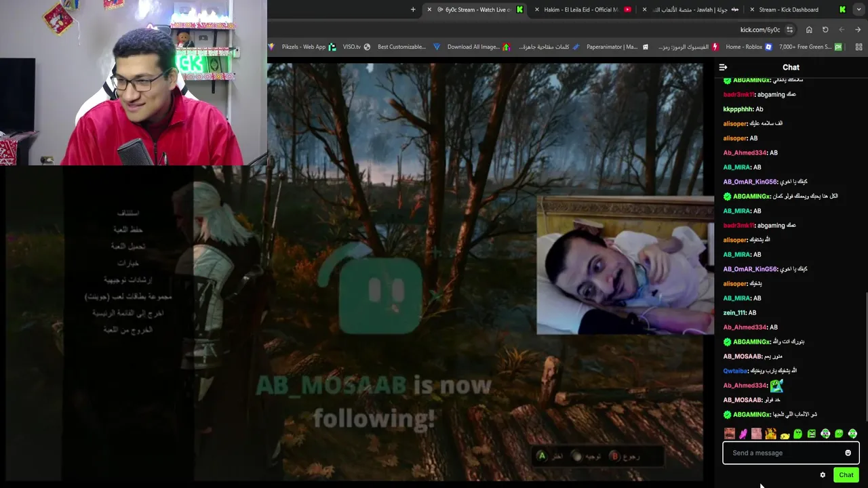Click the streamer webcam overlay
The image size is (868, 488).
[x=134, y=83]
